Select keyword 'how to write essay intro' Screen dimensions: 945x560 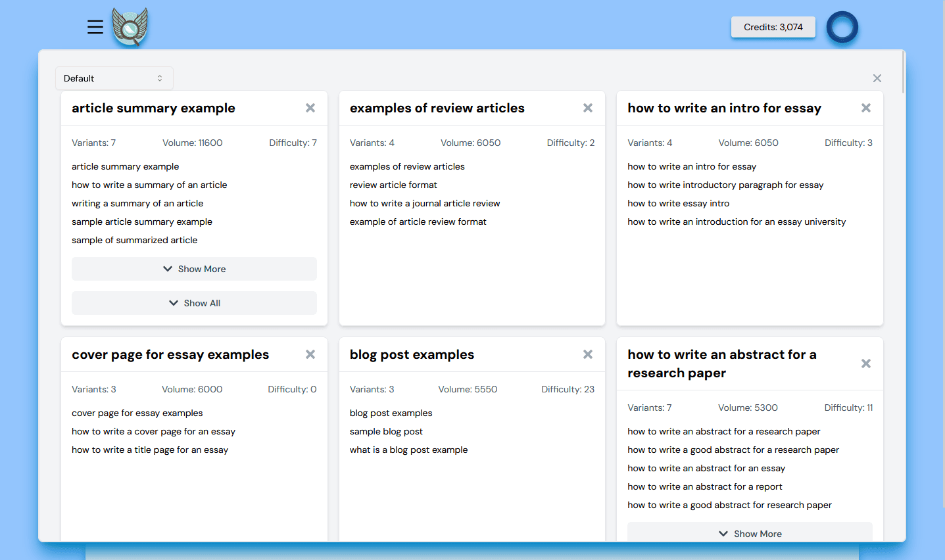(678, 203)
